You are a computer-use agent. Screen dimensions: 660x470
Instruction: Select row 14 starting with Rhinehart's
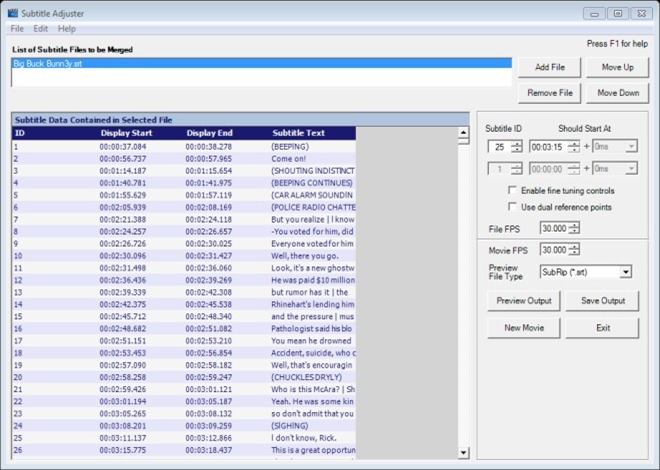click(x=184, y=304)
